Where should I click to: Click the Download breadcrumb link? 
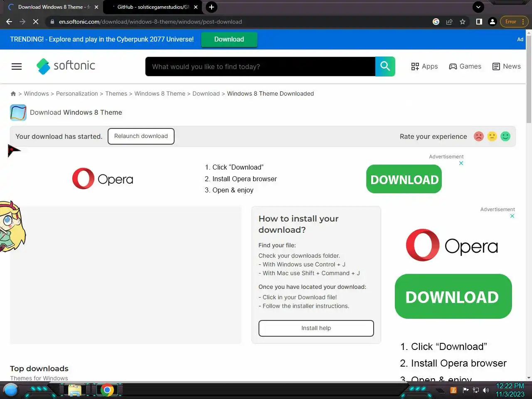pyautogui.click(x=206, y=94)
